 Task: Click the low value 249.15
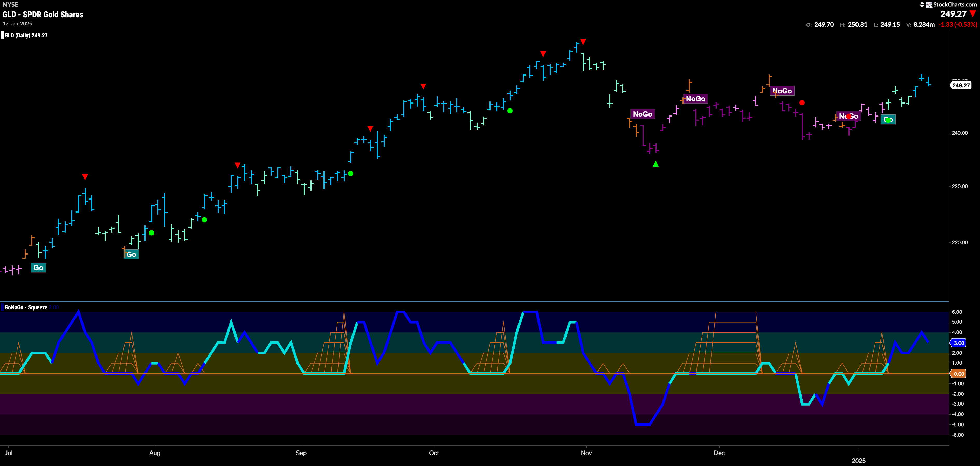coord(890,24)
